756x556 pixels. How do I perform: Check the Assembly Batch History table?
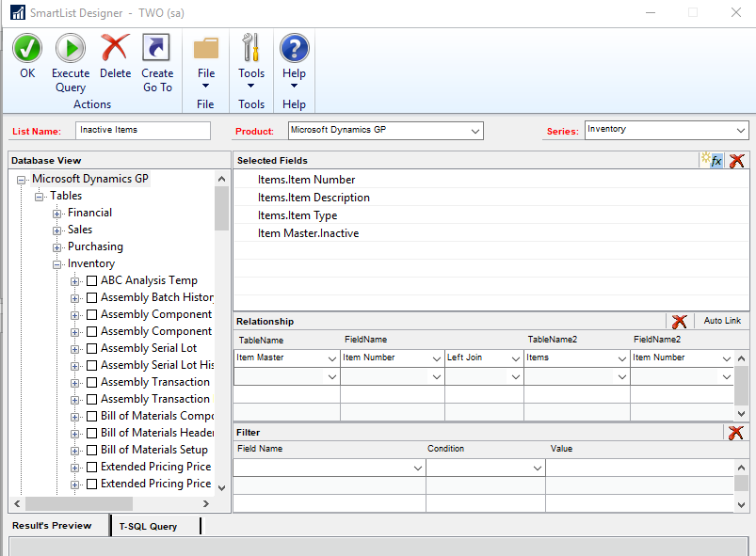[x=91, y=297]
